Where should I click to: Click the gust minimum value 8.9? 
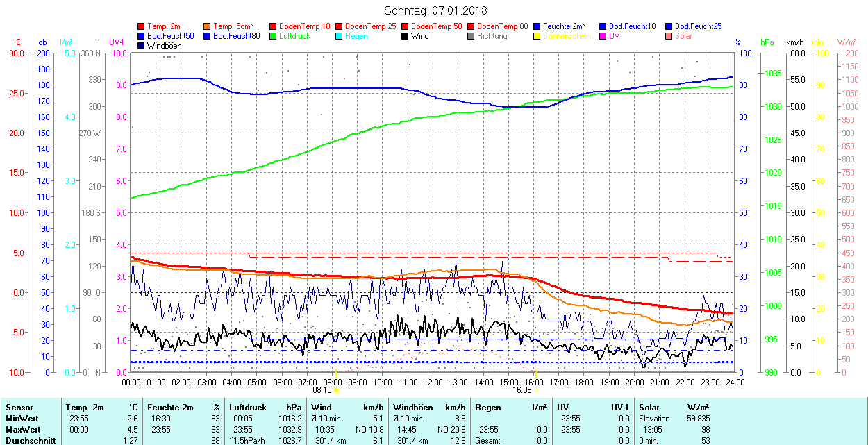click(x=460, y=419)
